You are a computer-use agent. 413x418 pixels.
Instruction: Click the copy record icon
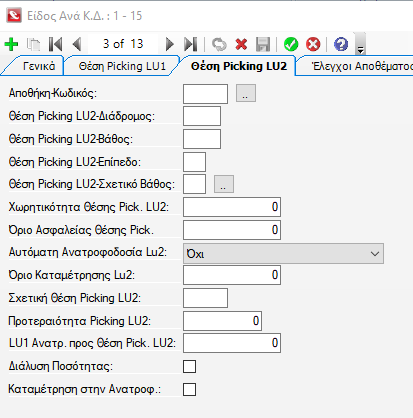click(33, 44)
